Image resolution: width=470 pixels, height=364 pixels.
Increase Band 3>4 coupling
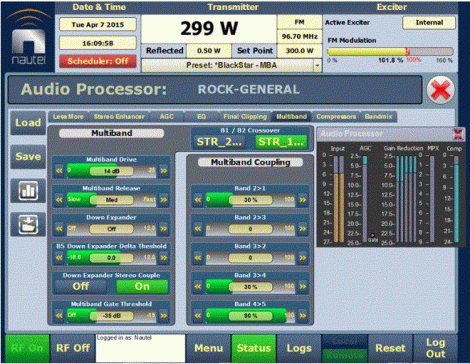[303, 286]
